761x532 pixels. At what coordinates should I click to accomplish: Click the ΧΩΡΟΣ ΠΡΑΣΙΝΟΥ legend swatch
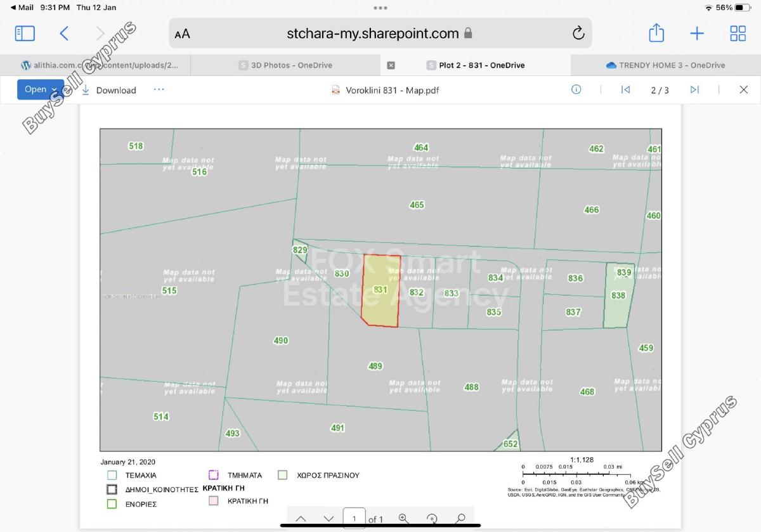(x=283, y=475)
